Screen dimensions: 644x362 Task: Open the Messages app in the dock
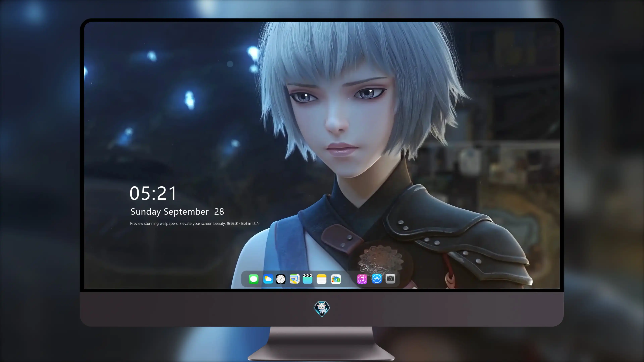click(x=254, y=279)
